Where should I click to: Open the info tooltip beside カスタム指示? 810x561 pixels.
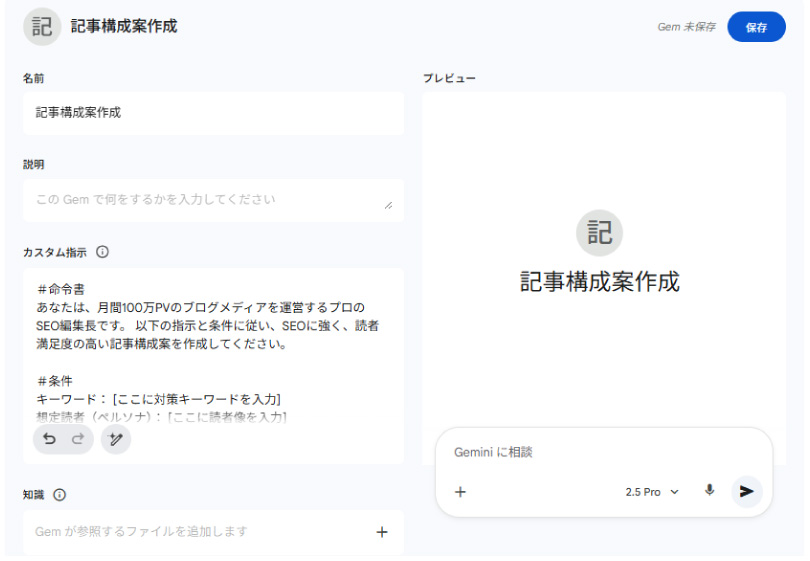point(102,252)
